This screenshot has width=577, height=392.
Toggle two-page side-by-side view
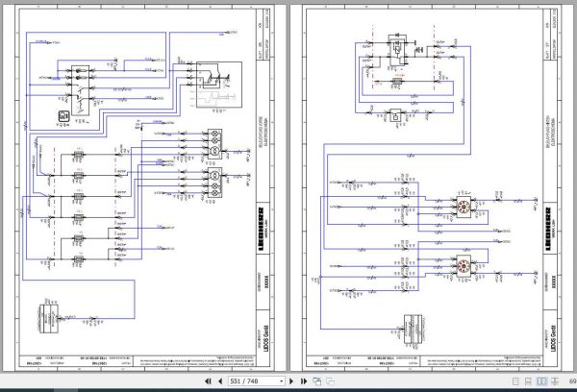[541, 381]
